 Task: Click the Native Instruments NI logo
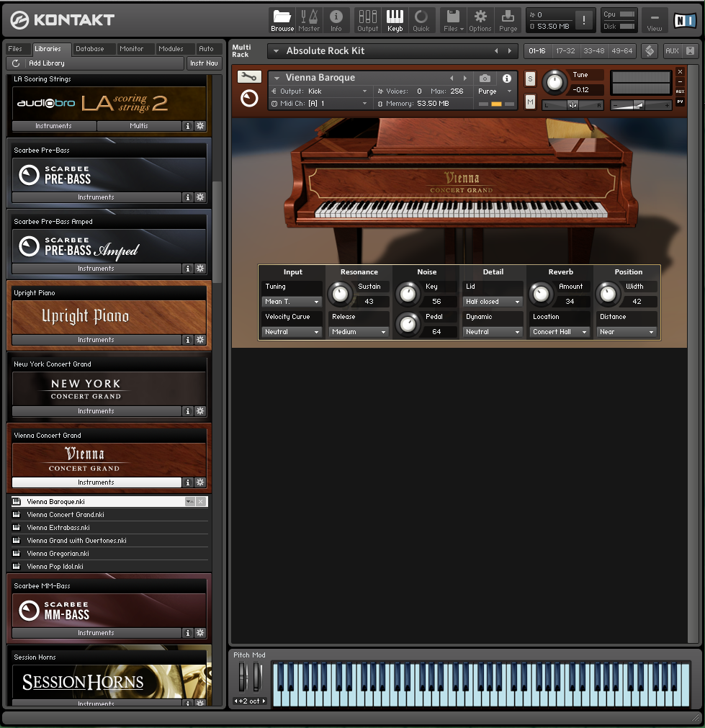(685, 20)
